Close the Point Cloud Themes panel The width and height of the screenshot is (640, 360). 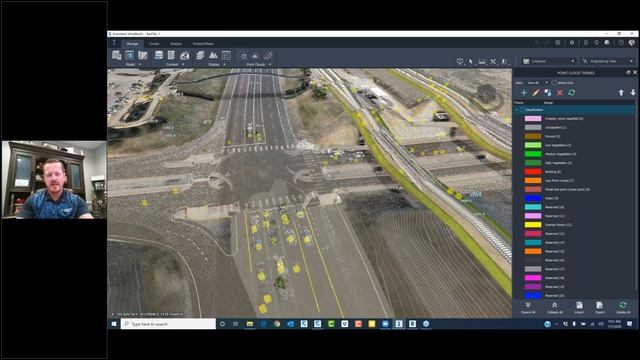pyautogui.click(x=635, y=73)
